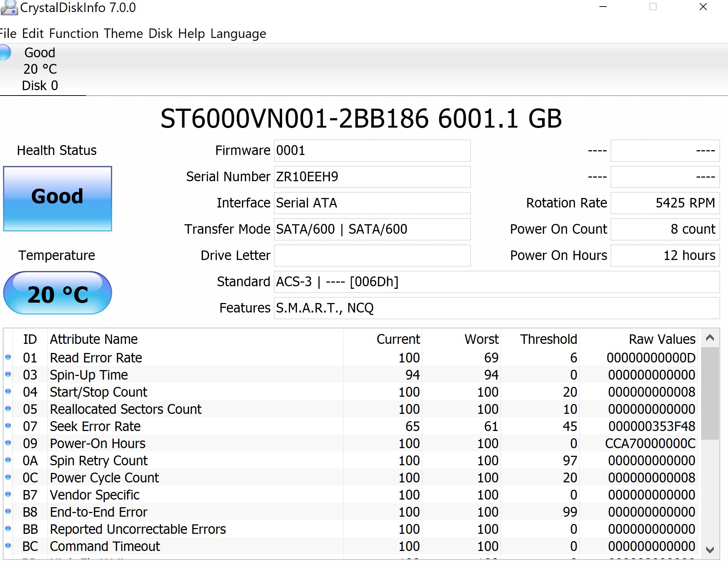Click the 20 °C temperature button

click(58, 293)
